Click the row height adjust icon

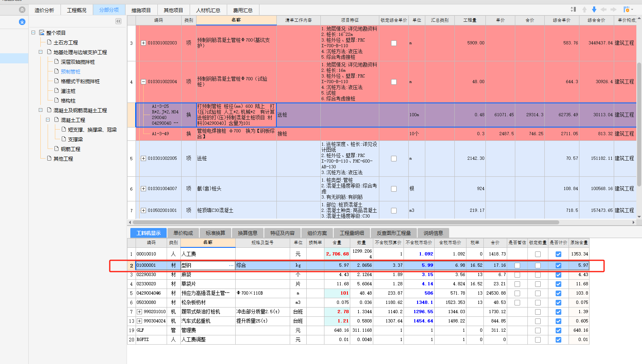573,9
